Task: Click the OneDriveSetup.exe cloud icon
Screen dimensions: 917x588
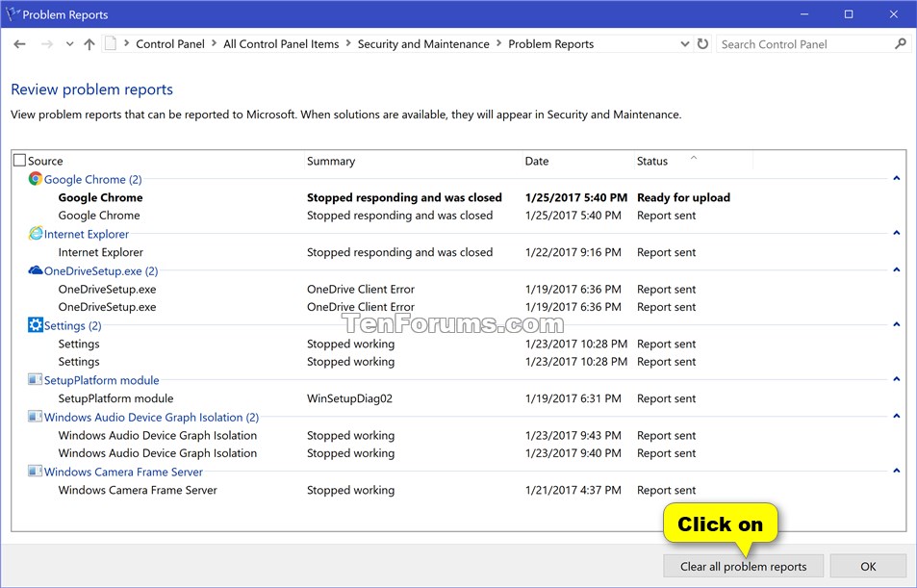Action: [35, 269]
